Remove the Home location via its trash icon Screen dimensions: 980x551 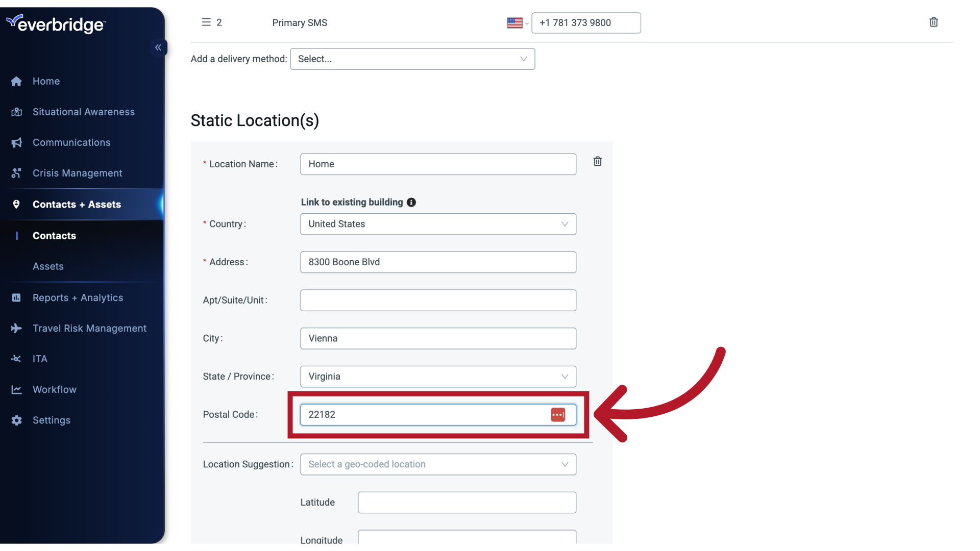coord(597,161)
